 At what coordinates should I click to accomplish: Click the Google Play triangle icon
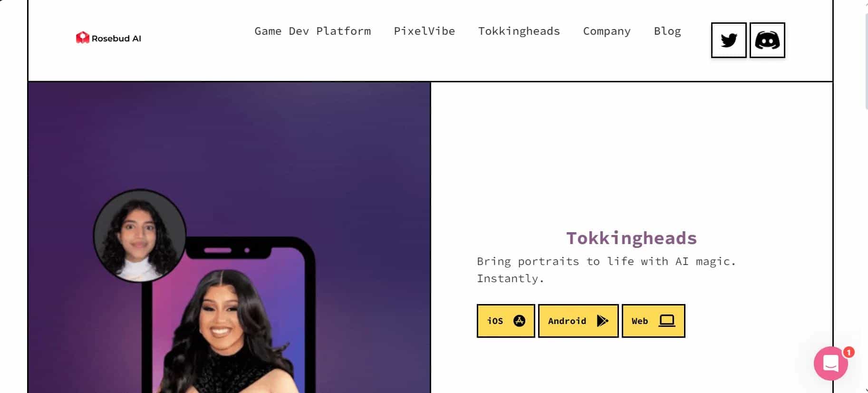(x=602, y=321)
